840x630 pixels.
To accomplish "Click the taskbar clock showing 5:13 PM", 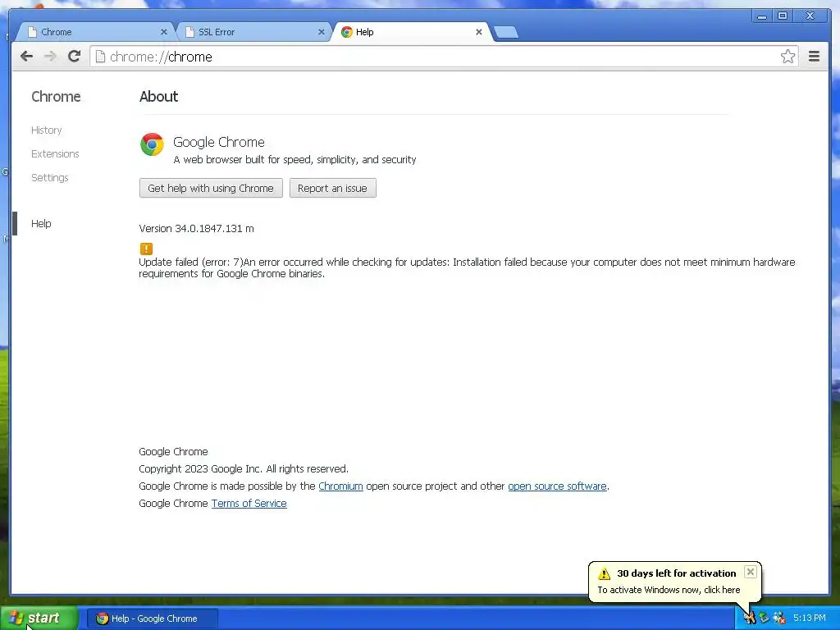I will tap(810, 618).
